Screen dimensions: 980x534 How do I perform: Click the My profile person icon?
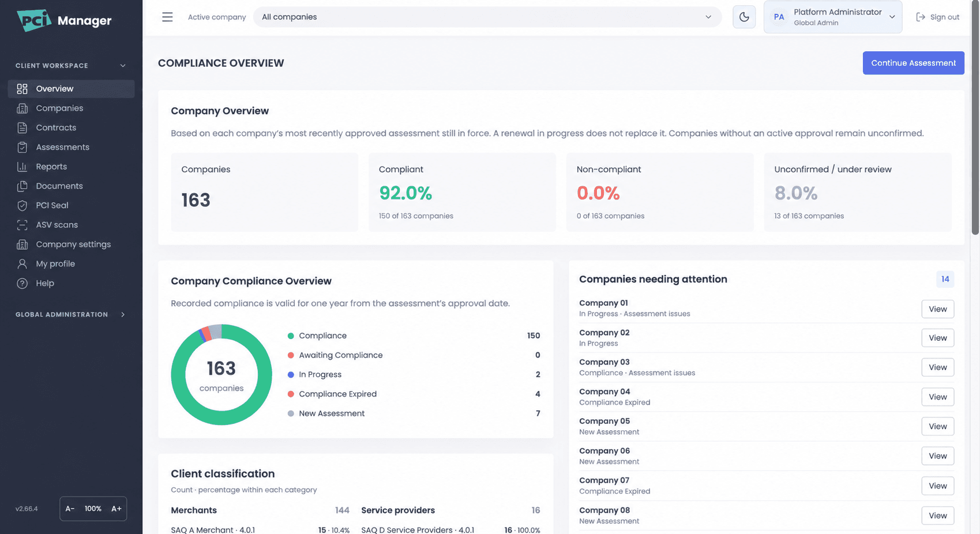(22, 264)
